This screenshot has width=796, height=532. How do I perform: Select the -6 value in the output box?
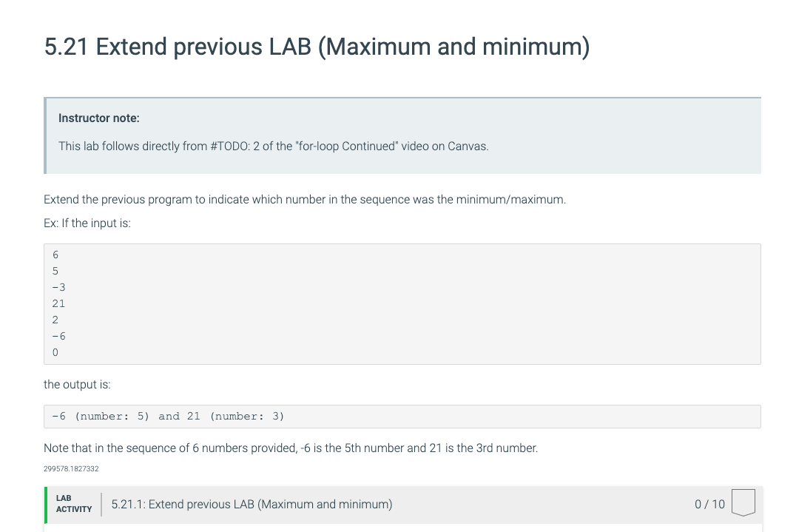click(x=58, y=416)
